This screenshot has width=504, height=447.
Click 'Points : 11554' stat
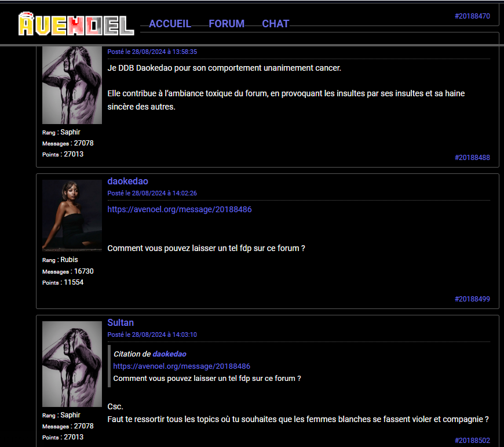point(63,282)
